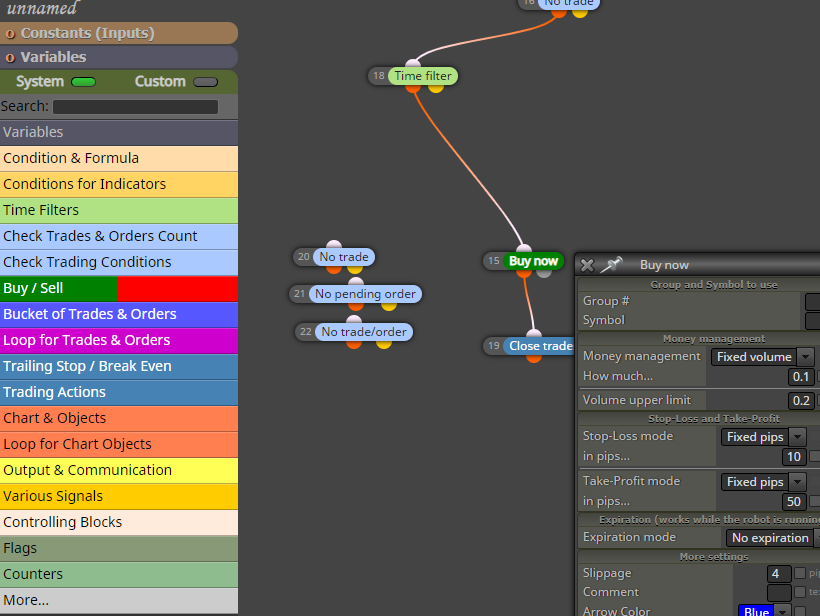Click the No trade/order block
Image resolution: width=820 pixels, height=616 pixels.
(x=364, y=332)
